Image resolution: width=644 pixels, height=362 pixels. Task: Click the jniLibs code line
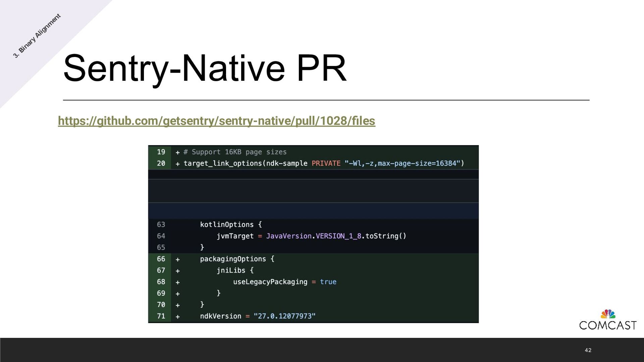235,270
